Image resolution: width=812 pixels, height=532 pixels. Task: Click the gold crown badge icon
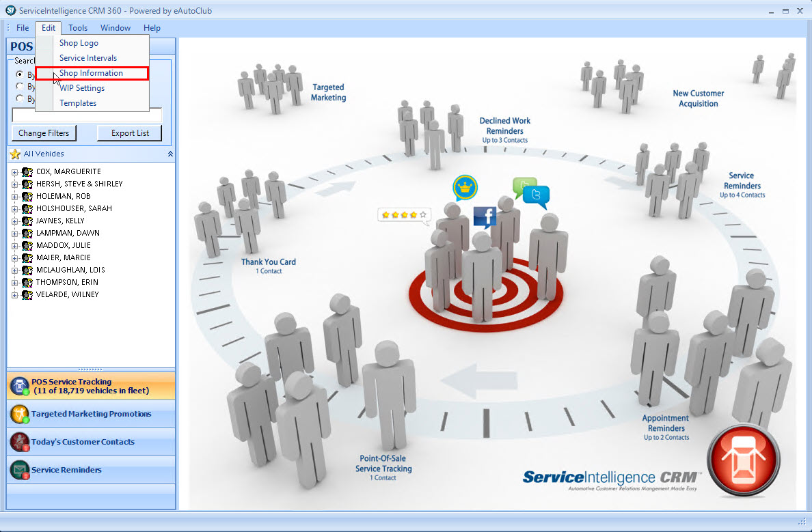pyautogui.click(x=465, y=188)
